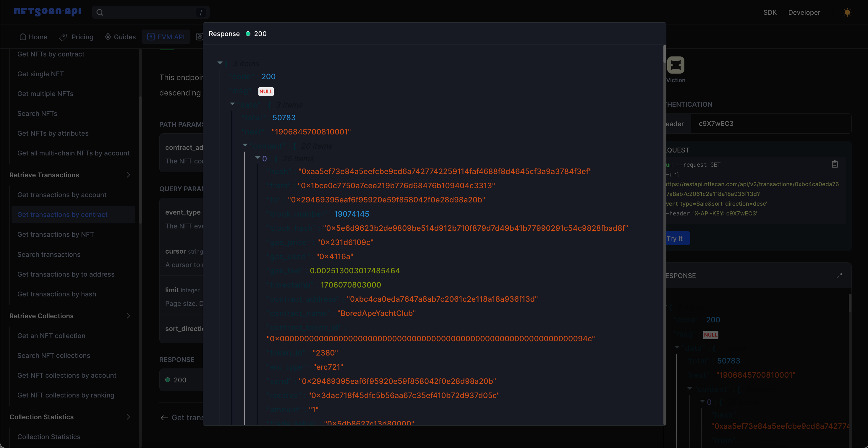868x448 pixels.
Task: Click the modal response vertical scrollbar
Action: [665, 54]
